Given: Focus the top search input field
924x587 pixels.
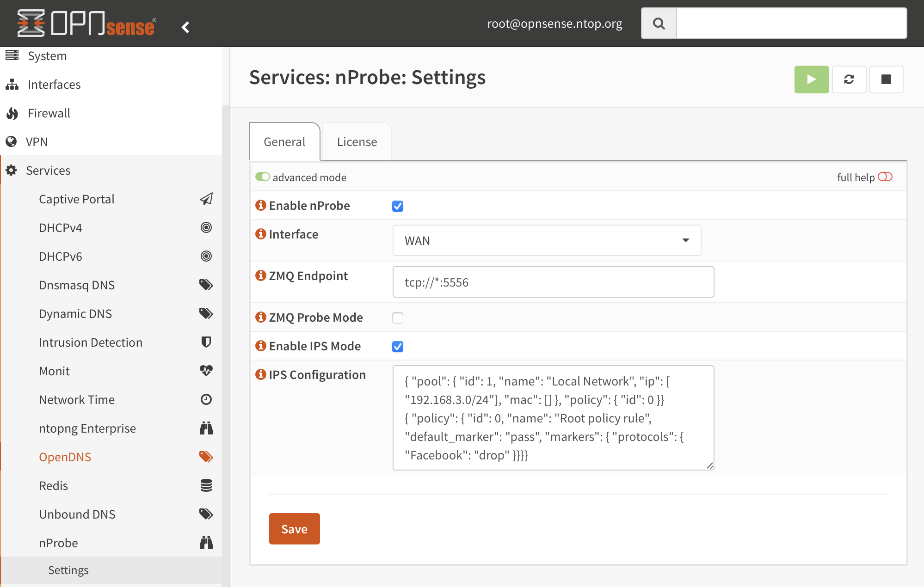Looking at the screenshot, I should [x=791, y=23].
